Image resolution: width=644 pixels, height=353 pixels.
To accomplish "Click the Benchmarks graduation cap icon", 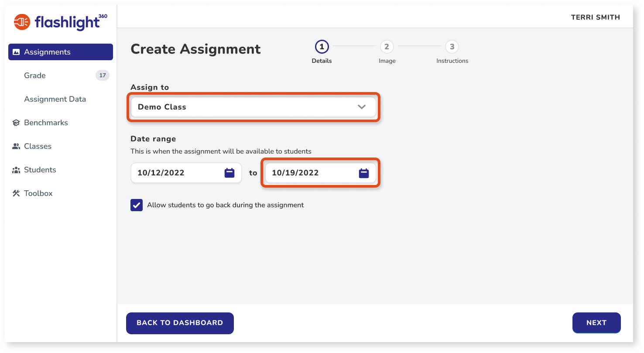I will click(15, 123).
